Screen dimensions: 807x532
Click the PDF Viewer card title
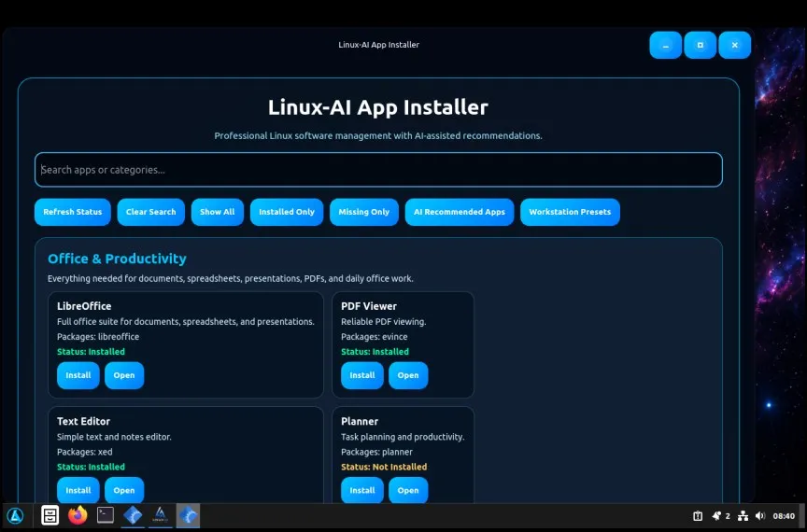(369, 306)
